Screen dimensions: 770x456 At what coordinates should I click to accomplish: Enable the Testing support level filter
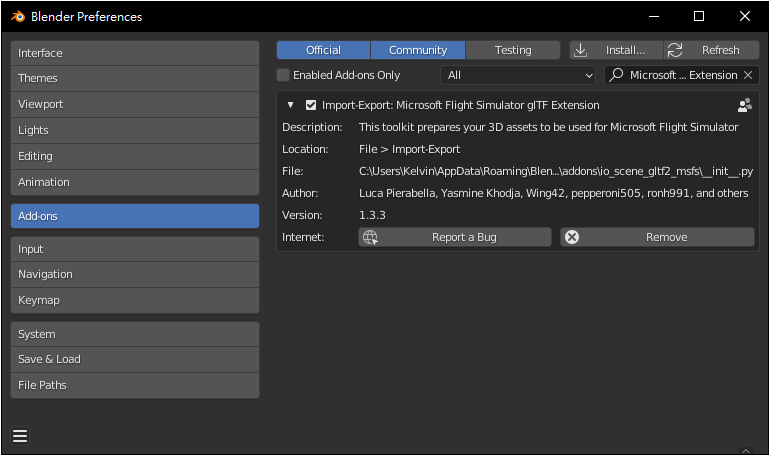coord(513,50)
